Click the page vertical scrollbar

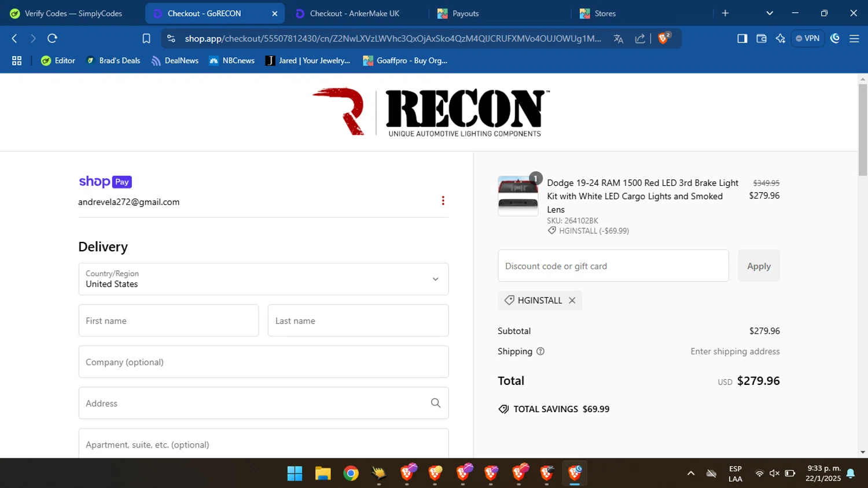point(863,130)
